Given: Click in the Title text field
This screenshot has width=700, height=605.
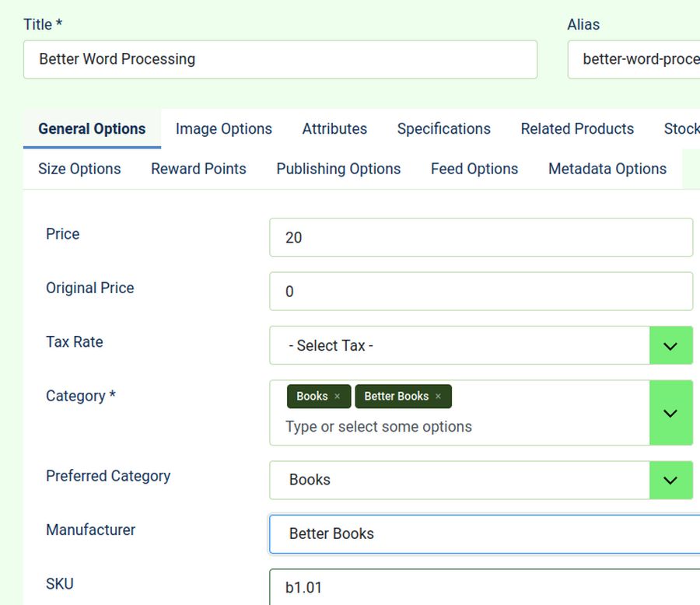Looking at the screenshot, I should click(x=280, y=60).
